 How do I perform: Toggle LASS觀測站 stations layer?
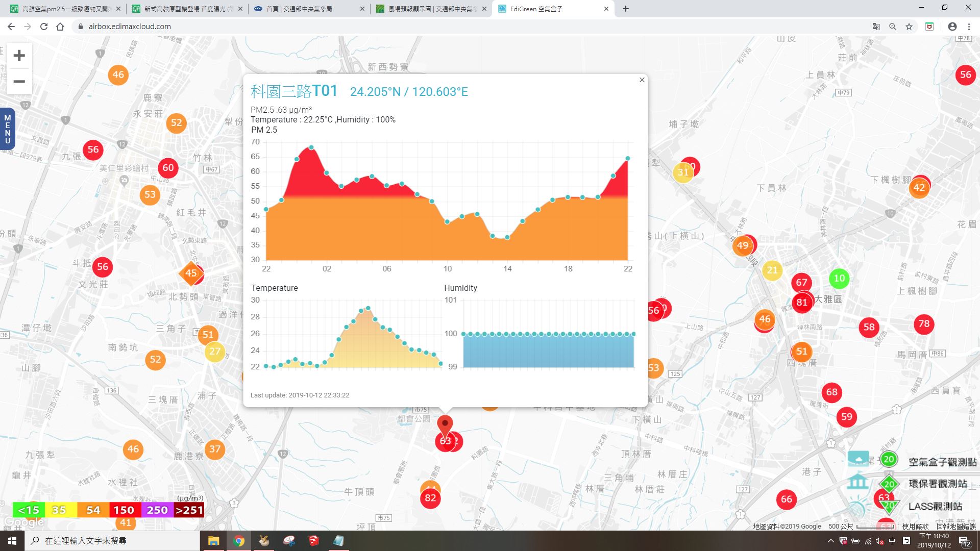pyautogui.click(x=935, y=506)
